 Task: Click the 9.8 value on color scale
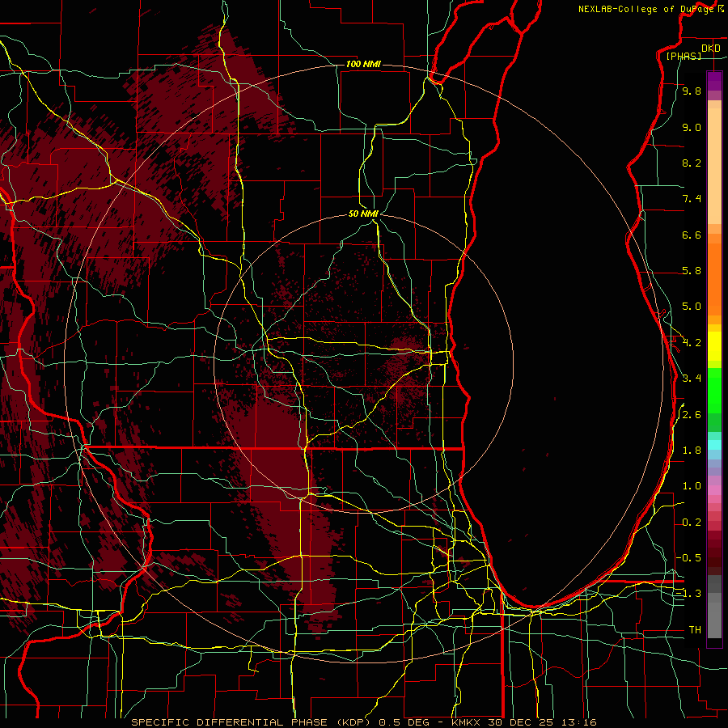692,91
